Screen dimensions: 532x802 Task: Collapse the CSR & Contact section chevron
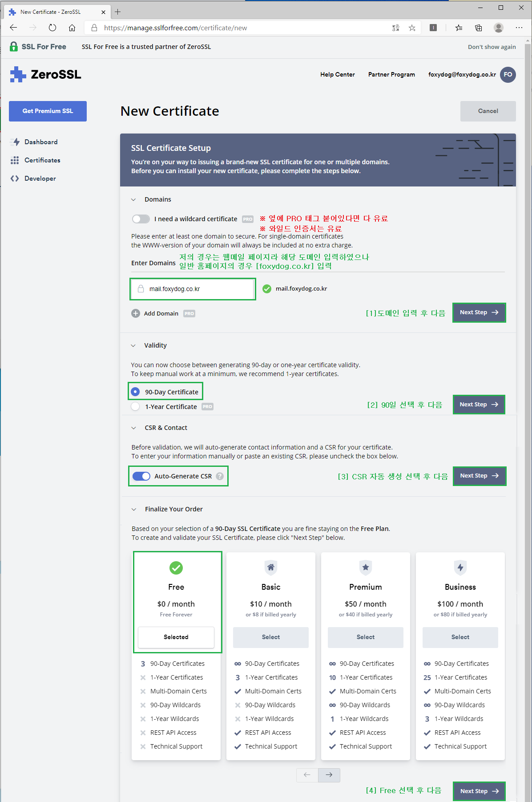133,428
